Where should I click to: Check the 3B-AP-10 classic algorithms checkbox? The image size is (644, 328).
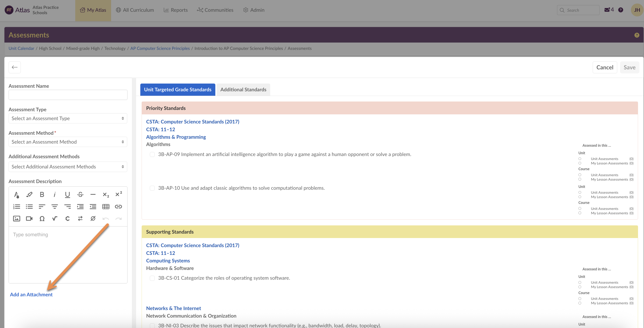(x=152, y=188)
